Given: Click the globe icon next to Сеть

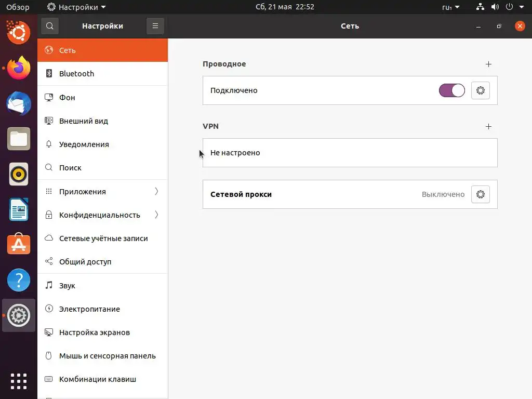Looking at the screenshot, I should click(x=49, y=50).
